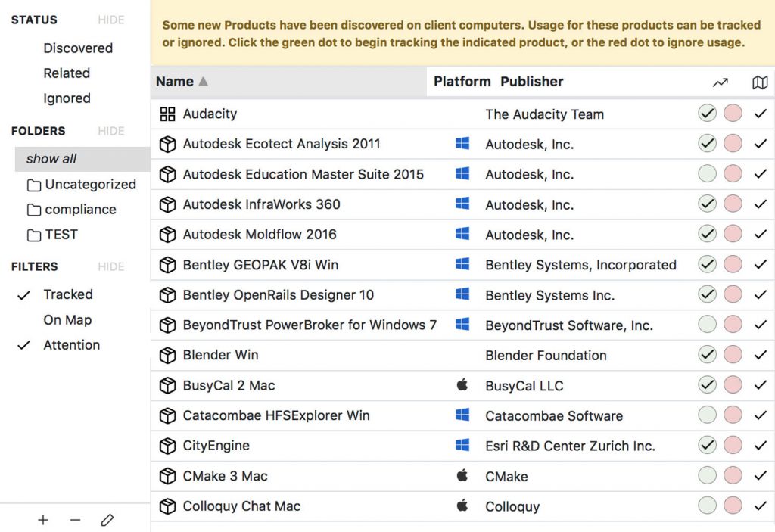Click the red ignore dot for Audacity
The width and height of the screenshot is (775, 532).
(x=732, y=113)
